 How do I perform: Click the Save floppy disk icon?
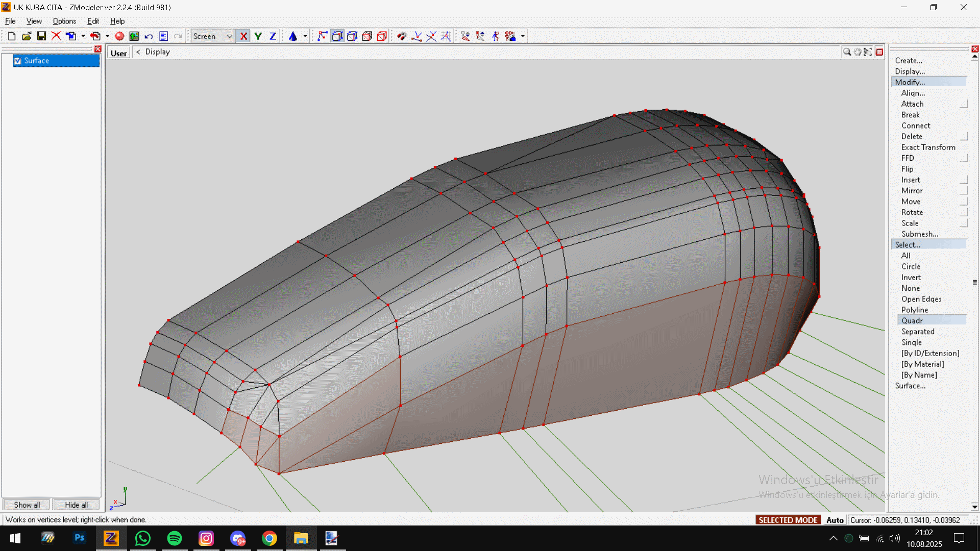pyautogui.click(x=41, y=36)
